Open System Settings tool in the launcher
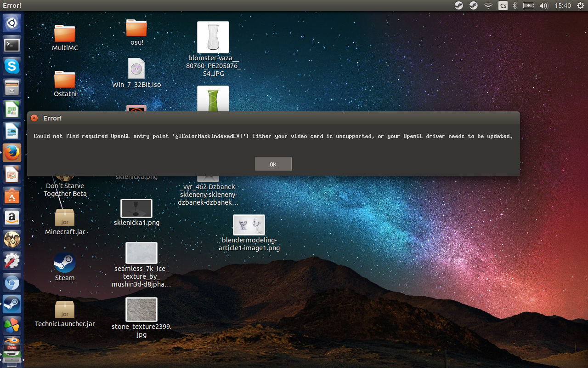The image size is (588, 368). [12, 261]
